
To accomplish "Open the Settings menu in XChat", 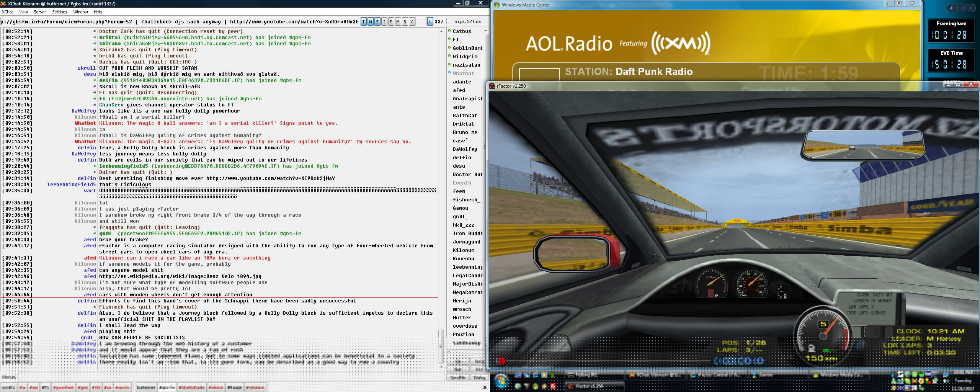I will pyautogui.click(x=60, y=12).
